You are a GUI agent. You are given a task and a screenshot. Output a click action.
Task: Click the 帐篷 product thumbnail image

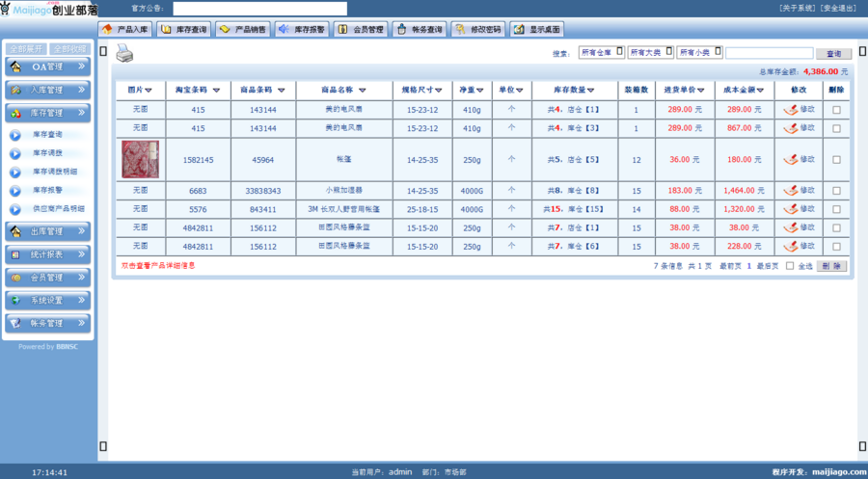point(141,159)
